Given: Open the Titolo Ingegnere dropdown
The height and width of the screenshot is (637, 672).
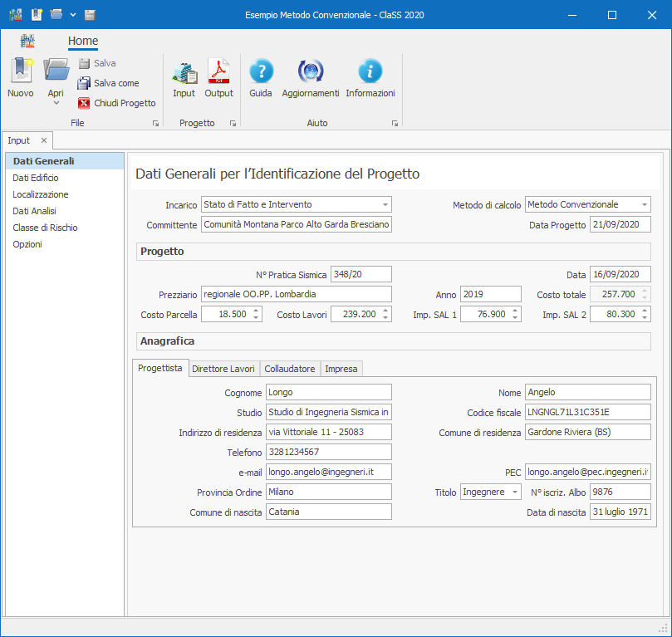Looking at the screenshot, I should coord(515,492).
